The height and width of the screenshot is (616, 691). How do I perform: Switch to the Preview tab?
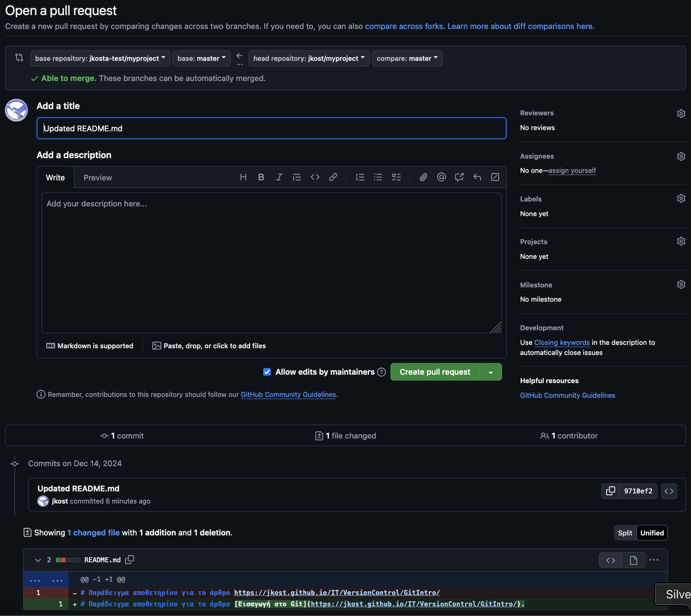click(x=98, y=177)
